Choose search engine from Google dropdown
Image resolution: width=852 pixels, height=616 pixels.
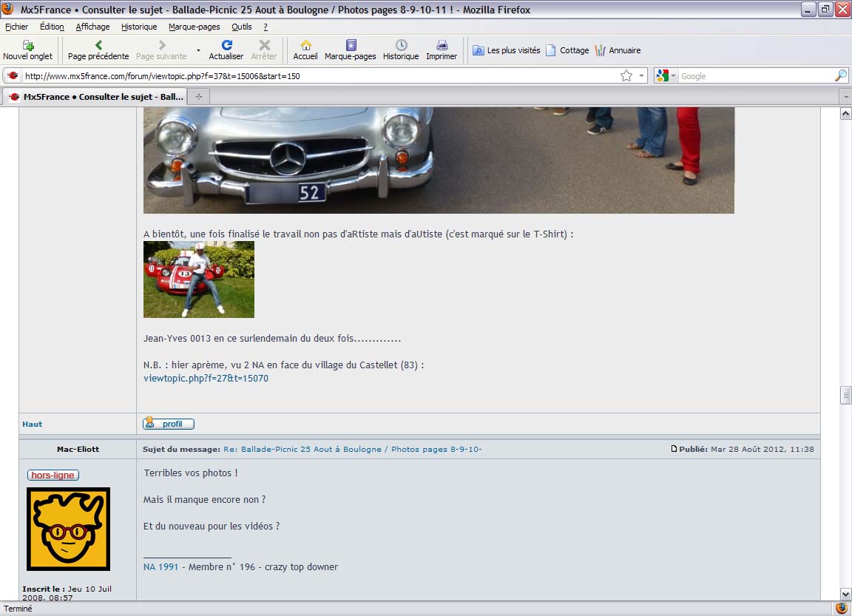(x=666, y=76)
